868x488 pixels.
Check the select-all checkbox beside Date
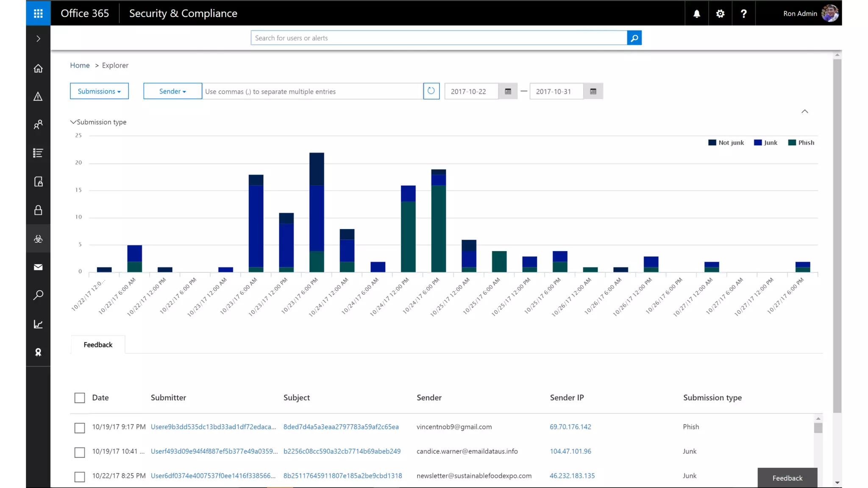click(x=80, y=398)
